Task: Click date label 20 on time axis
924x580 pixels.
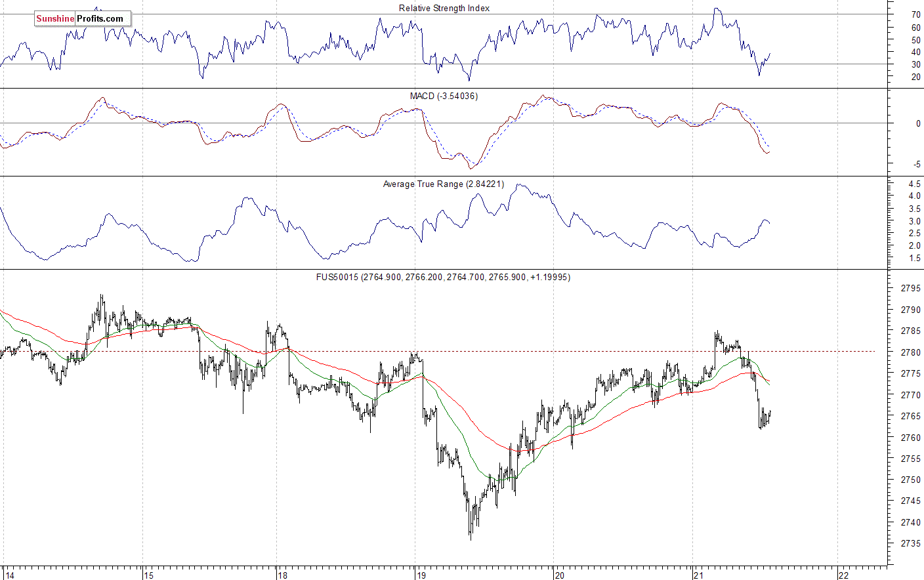Action: click(x=559, y=575)
